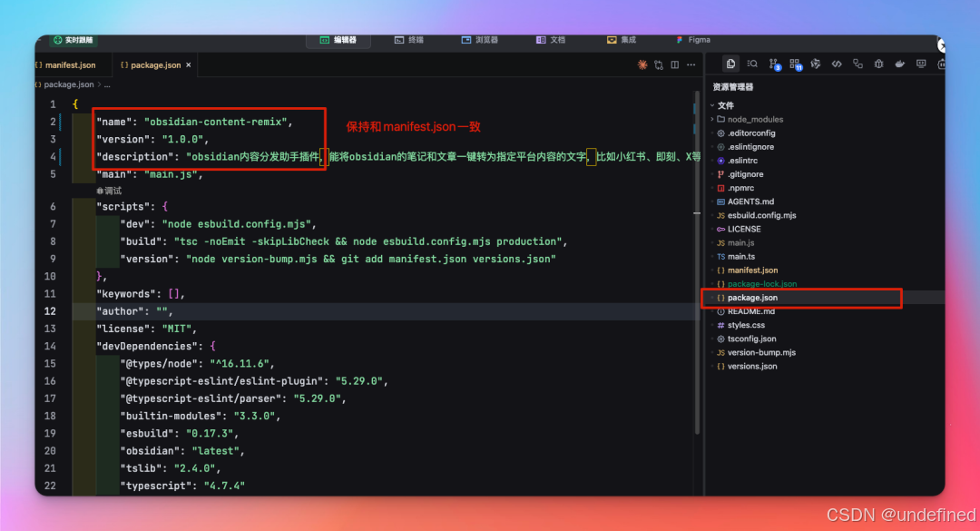980x531 pixels.
Task: Click the orange starburst AI icon
Action: (x=642, y=65)
